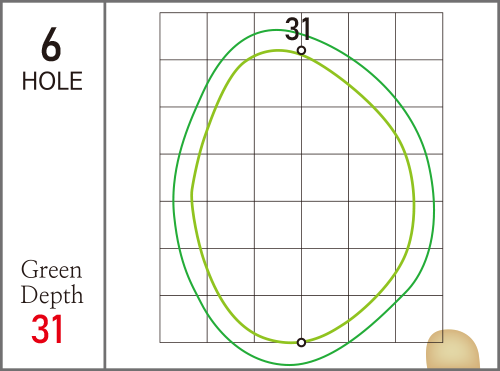Click the large hole number 6
The height and width of the screenshot is (371, 500).
52,45
